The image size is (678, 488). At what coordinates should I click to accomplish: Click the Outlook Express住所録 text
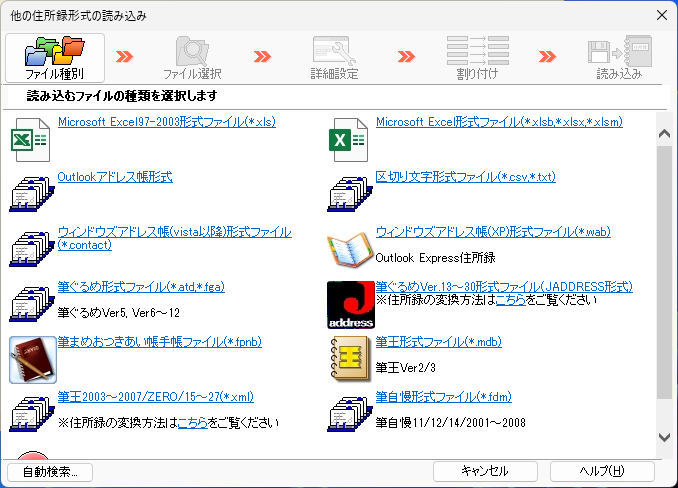click(x=435, y=258)
